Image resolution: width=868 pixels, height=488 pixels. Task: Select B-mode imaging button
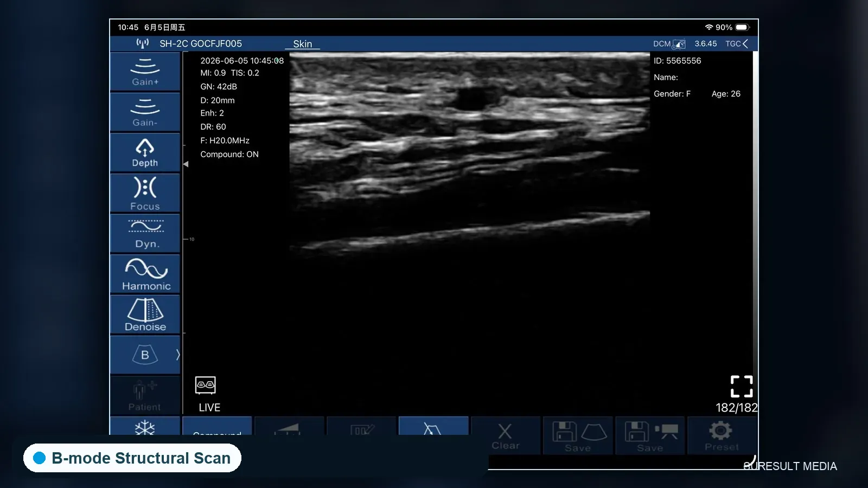145,355
